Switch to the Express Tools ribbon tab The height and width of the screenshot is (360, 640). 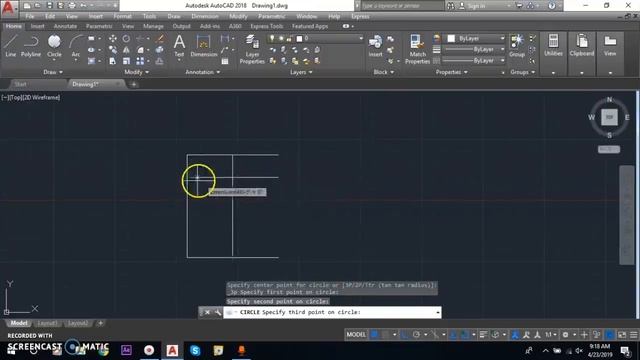click(x=267, y=26)
